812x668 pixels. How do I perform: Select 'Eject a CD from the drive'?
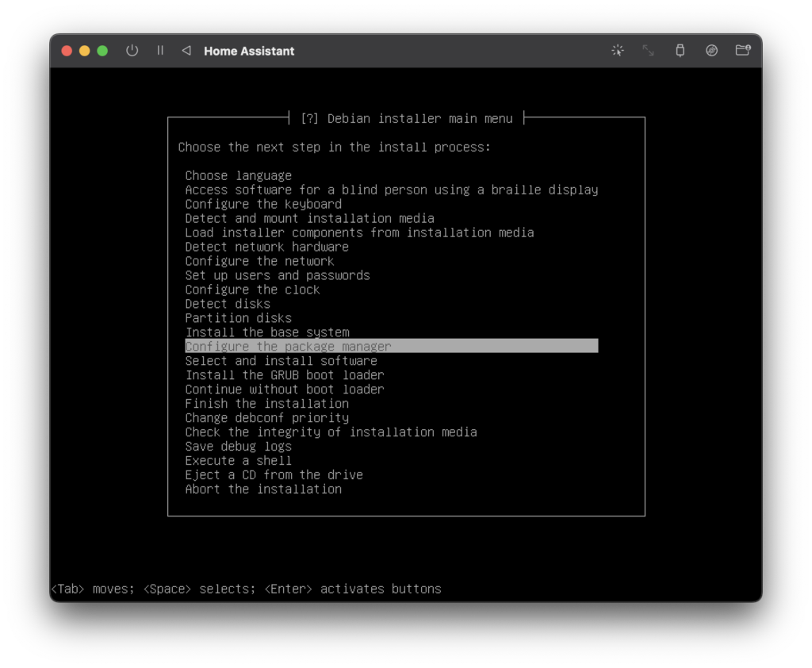(274, 474)
